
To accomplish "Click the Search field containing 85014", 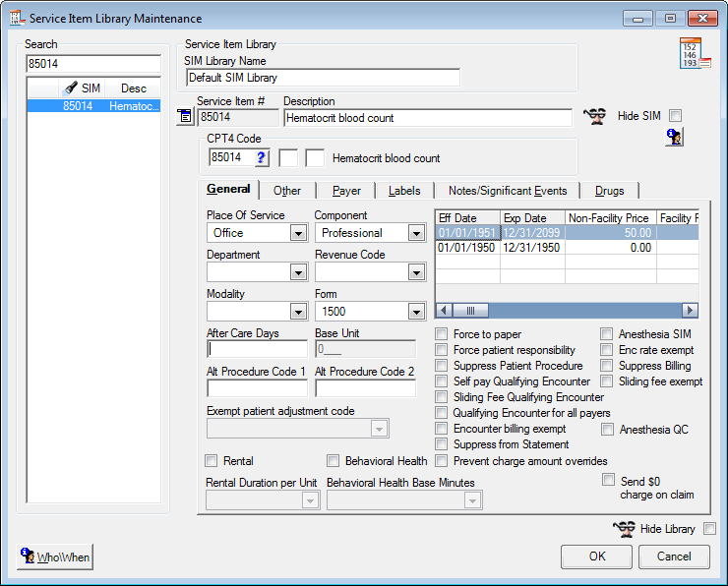I will click(x=93, y=64).
